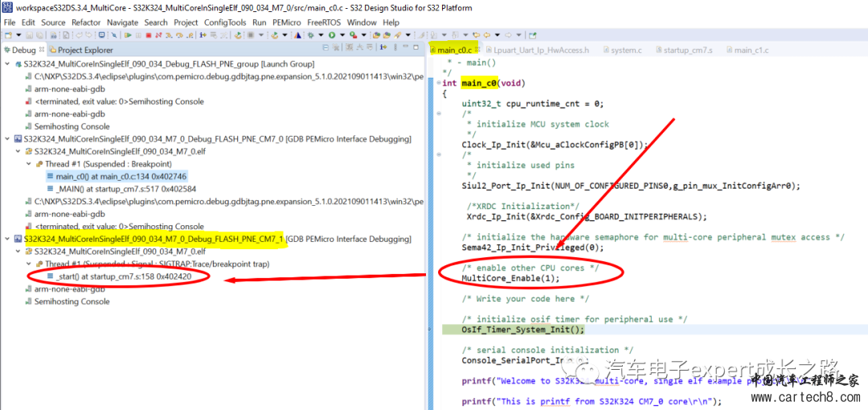Click Step Into icon in Debug view toolbar
868x410 pixels.
383,47
